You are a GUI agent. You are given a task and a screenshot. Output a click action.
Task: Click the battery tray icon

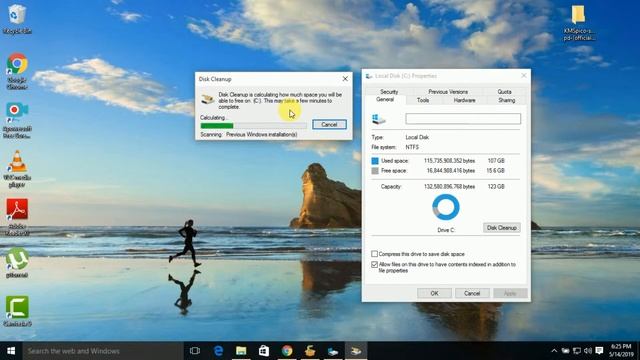pyautogui.click(x=565, y=351)
